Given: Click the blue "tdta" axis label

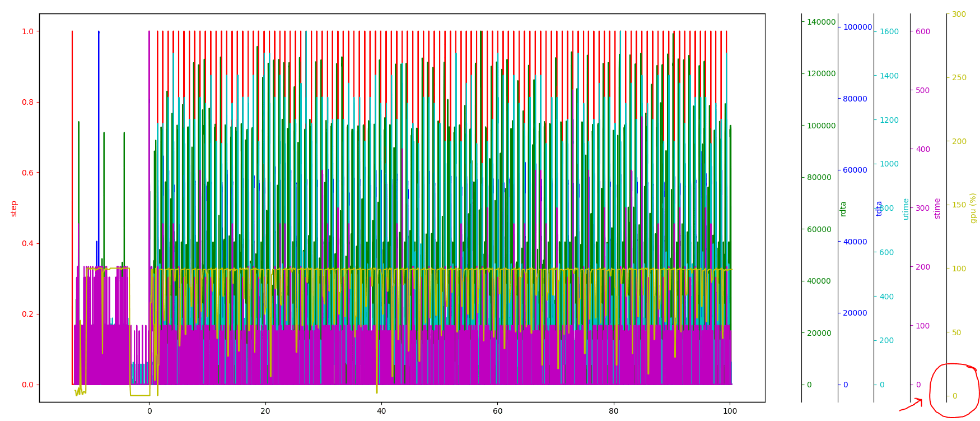Looking at the screenshot, I should click(879, 208).
